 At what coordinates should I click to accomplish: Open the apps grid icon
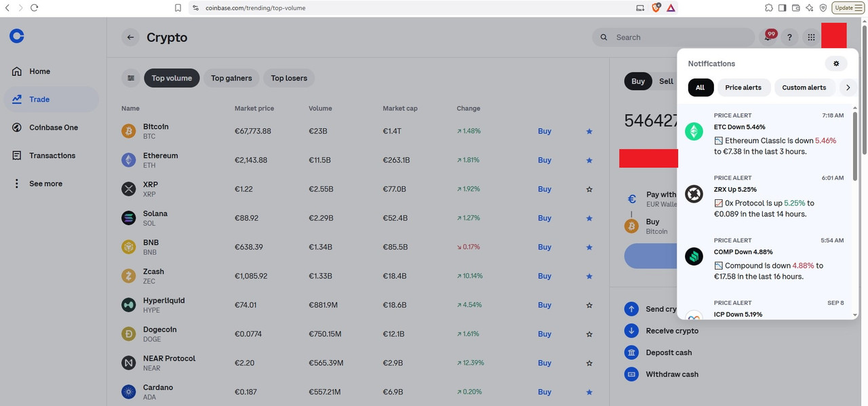coord(811,37)
